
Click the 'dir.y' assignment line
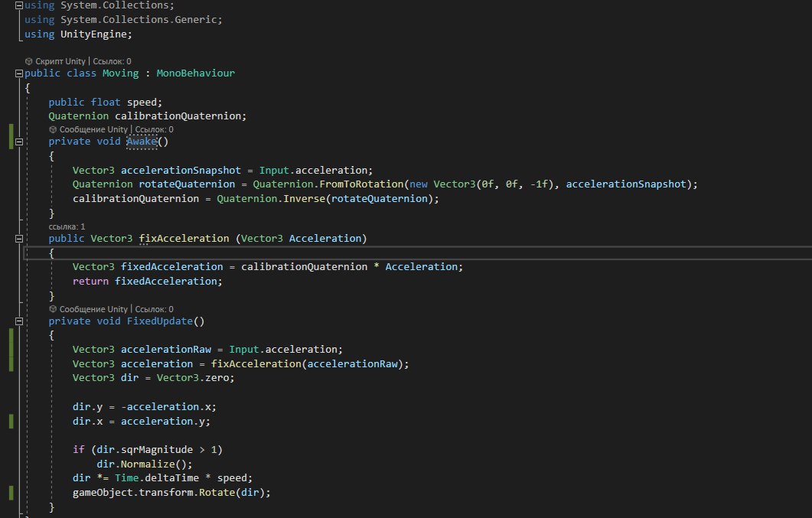pyautogui.click(x=145, y=407)
